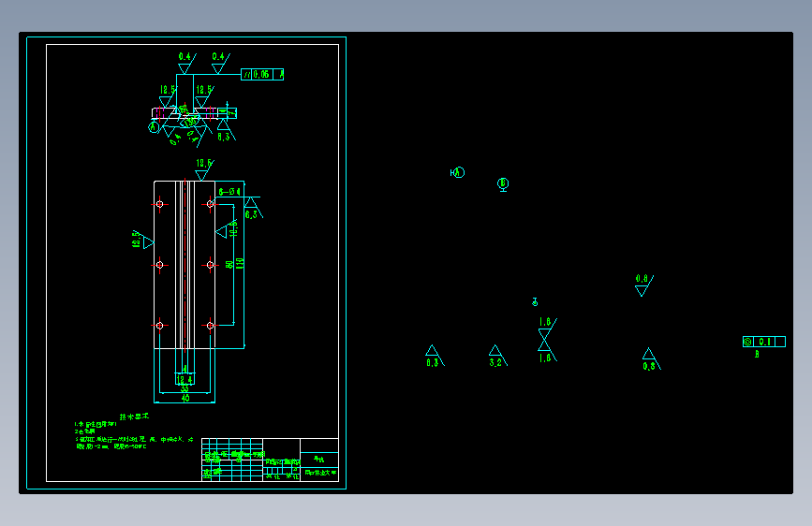Select the parallelism 0.06 tolerance frame
Viewport: 812px width, 526px height.
[262, 75]
